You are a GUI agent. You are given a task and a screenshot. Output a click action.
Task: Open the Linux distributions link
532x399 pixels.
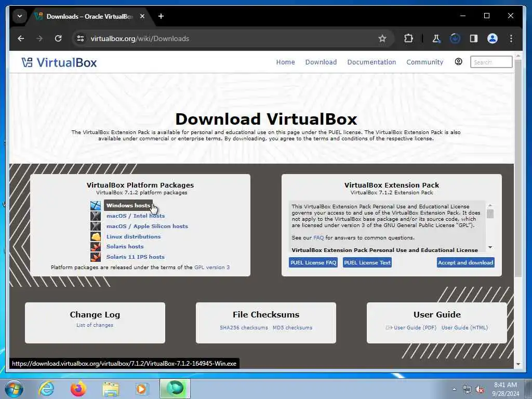[134, 236]
